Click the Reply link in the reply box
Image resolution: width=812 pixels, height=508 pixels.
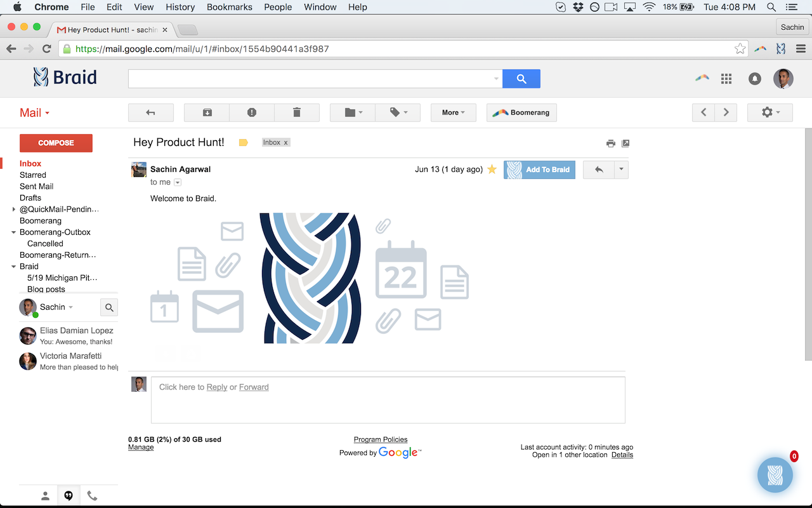217,387
